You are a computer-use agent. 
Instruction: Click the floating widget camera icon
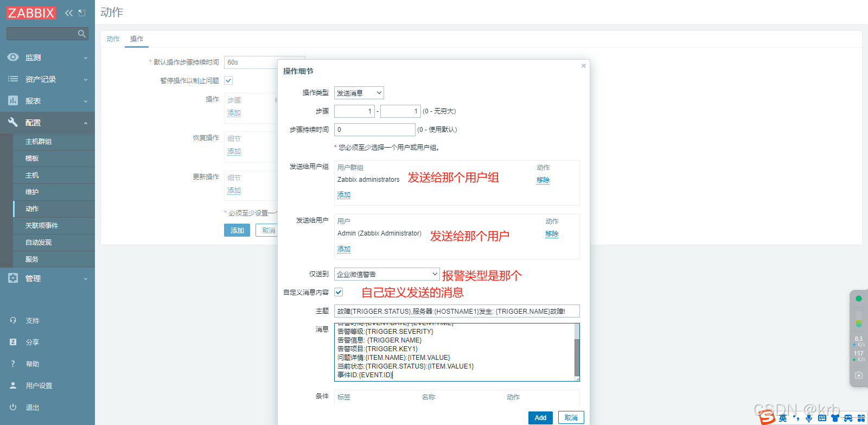(859, 375)
